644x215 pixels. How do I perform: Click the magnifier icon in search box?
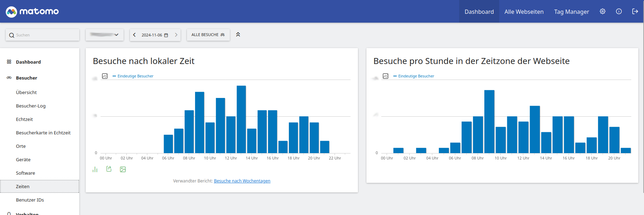coord(12,35)
